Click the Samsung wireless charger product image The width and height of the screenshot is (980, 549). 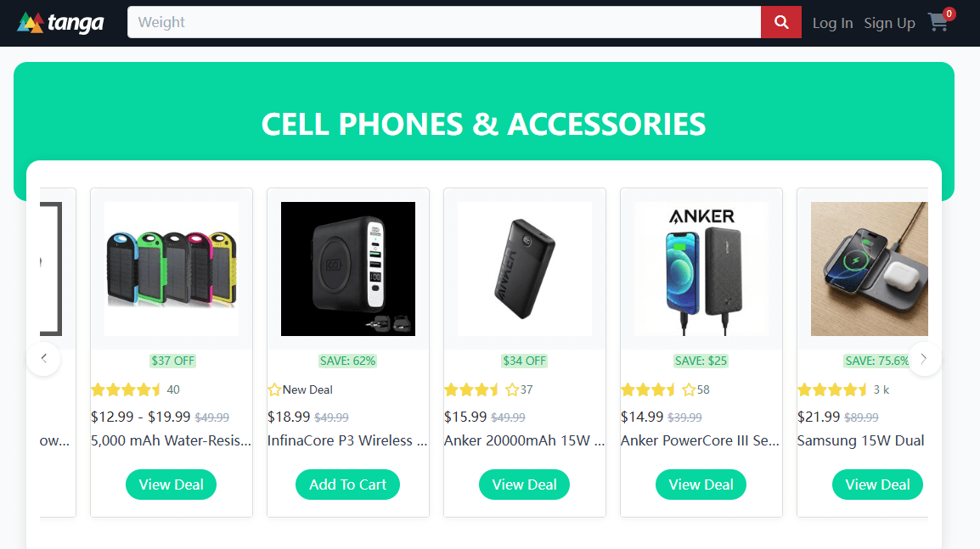[869, 269]
